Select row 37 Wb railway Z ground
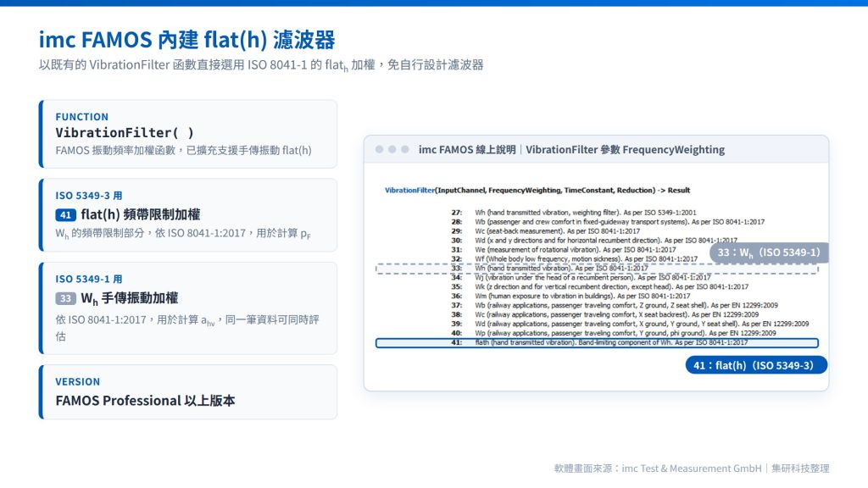Image resolution: width=868 pixels, height=488 pixels. coord(615,305)
